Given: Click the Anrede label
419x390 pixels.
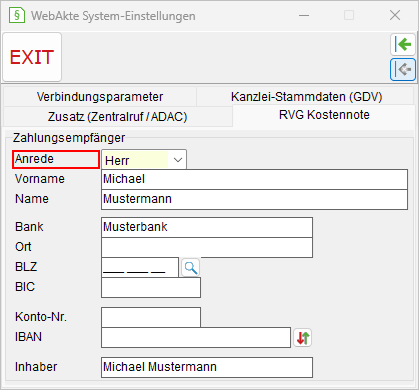Looking at the screenshot, I should point(34,159).
